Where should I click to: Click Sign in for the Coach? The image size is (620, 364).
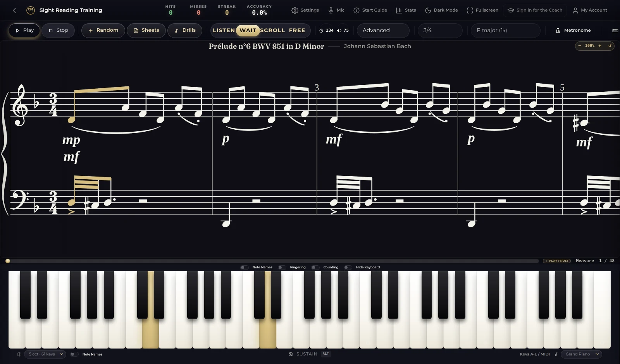(x=535, y=10)
